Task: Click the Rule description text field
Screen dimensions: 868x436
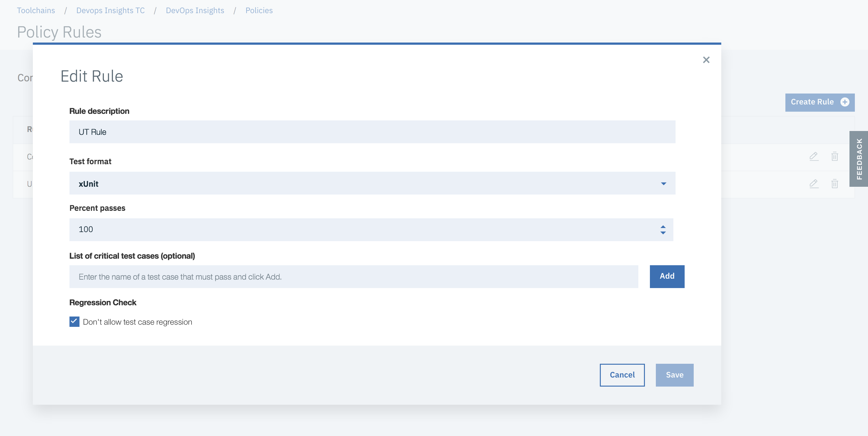Action: click(372, 132)
